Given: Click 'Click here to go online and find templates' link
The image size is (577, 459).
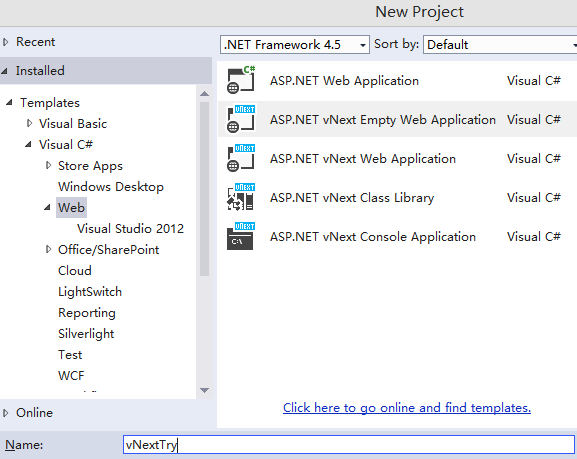Looking at the screenshot, I should coord(407,407).
